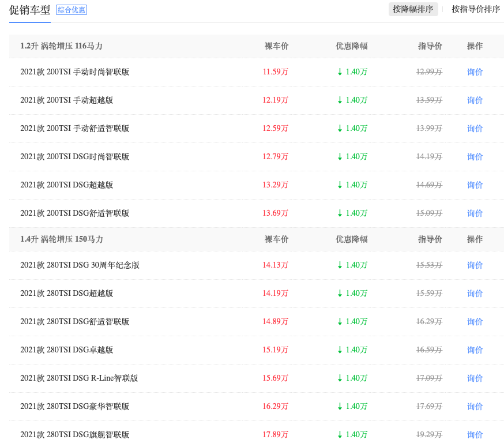504x447 pixels.
Task: Click the green down arrow for 200TSI DSG超越版
Action: pos(340,185)
